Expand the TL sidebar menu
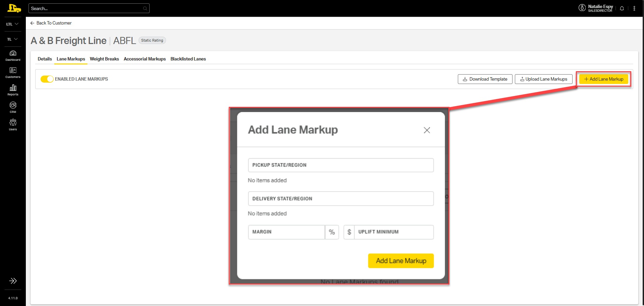644x306 pixels. pyautogui.click(x=13, y=39)
